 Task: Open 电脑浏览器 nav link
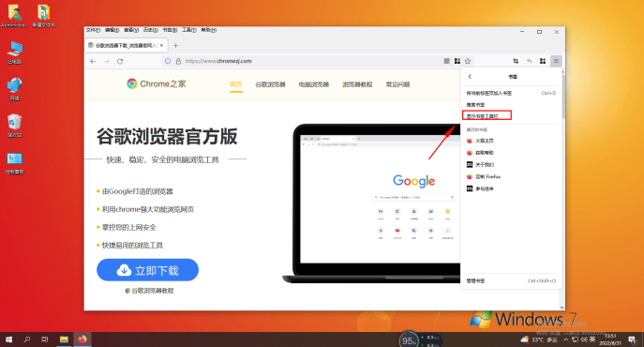314,84
